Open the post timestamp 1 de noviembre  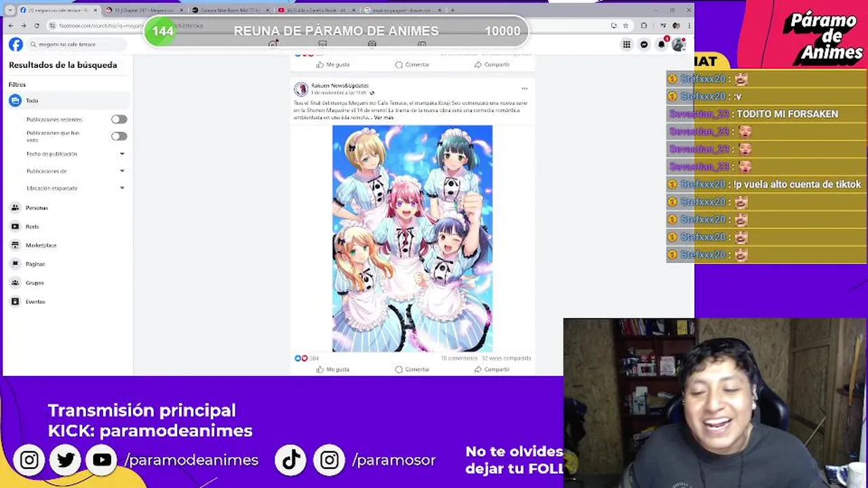tap(338, 93)
